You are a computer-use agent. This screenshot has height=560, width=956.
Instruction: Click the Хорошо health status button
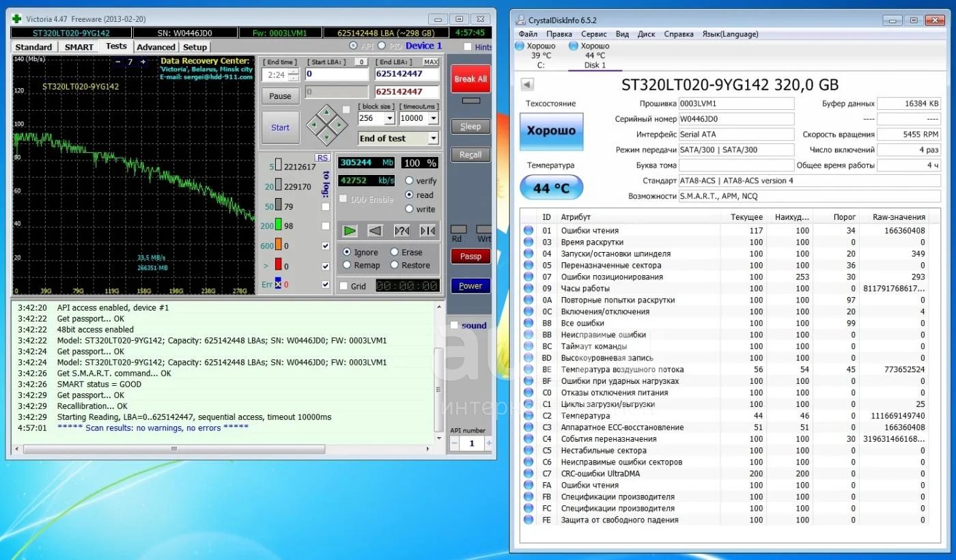tap(551, 131)
